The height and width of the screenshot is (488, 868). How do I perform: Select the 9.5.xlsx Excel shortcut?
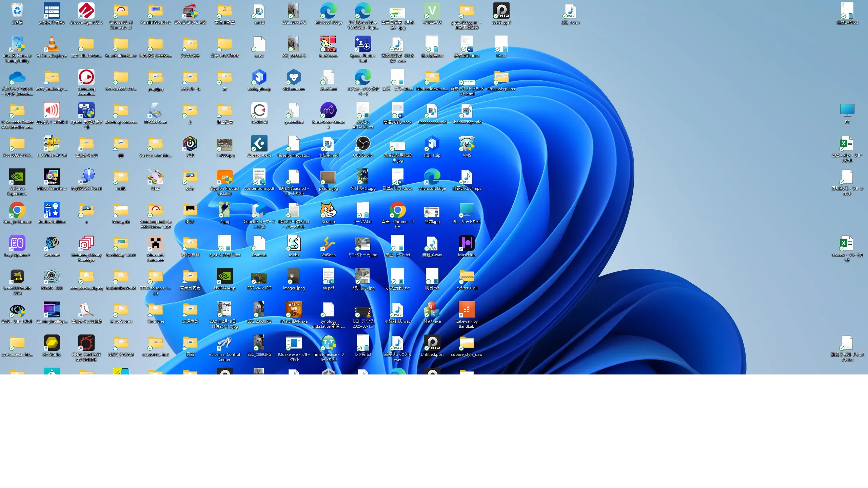[847, 244]
